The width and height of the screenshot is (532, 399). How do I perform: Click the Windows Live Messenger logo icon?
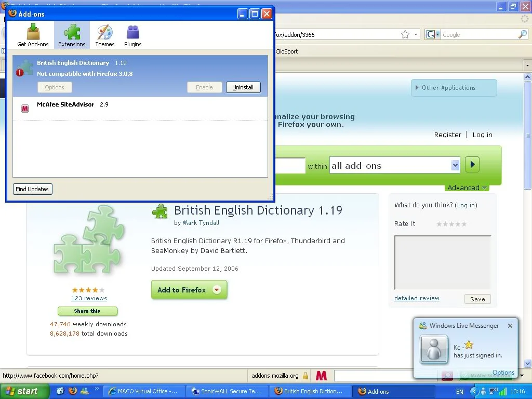[x=422, y=325]
